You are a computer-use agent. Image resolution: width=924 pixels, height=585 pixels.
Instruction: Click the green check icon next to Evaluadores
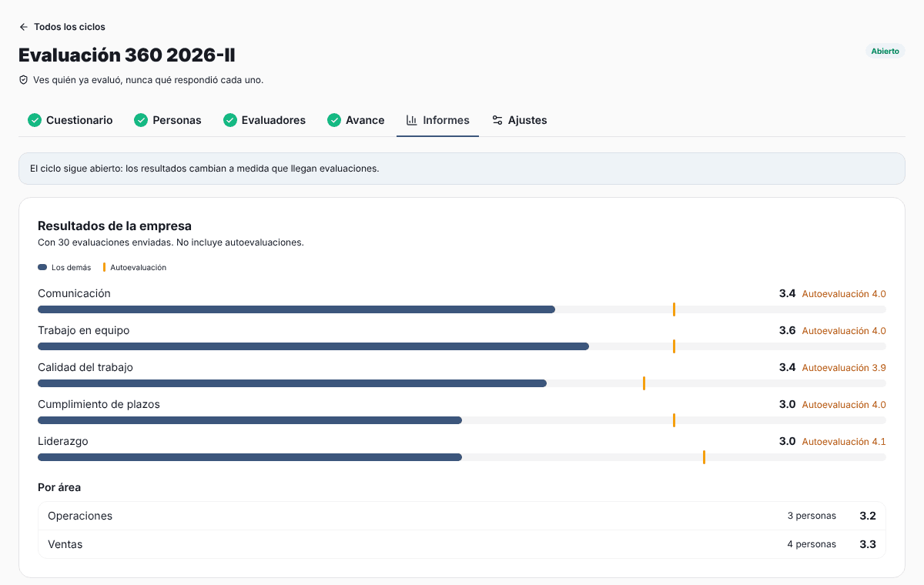230,120
